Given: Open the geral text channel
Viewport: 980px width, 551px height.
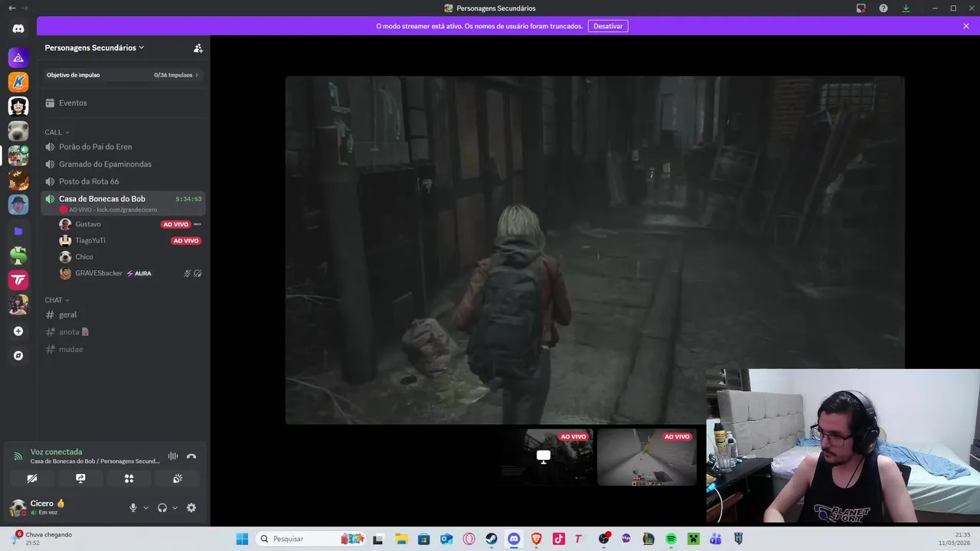Looking at the screenshot, I should coord(122,315).
